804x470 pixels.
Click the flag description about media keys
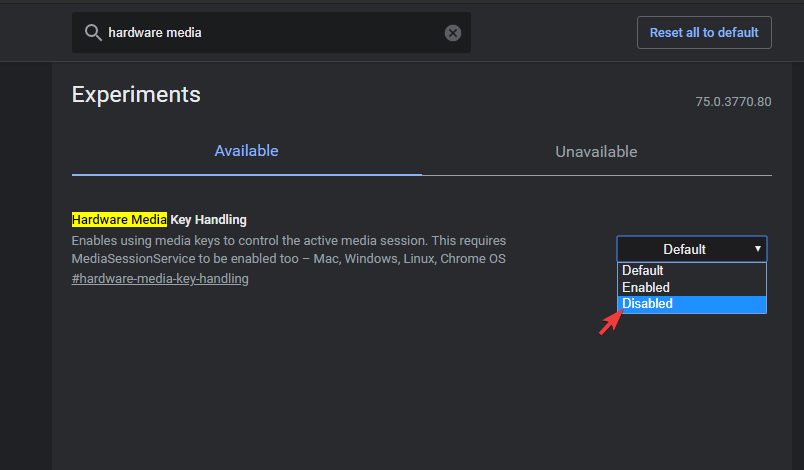click(289, 241)
